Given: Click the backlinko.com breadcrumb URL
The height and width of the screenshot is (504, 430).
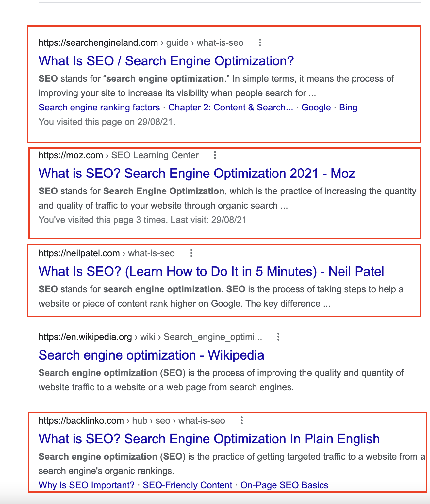Looking at the screenshot, I should coord(80,421).
